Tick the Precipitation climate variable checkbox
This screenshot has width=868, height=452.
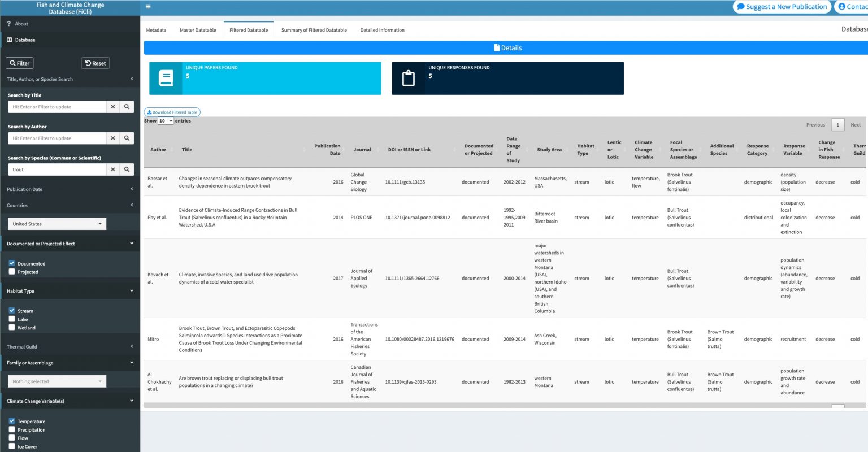12,430
